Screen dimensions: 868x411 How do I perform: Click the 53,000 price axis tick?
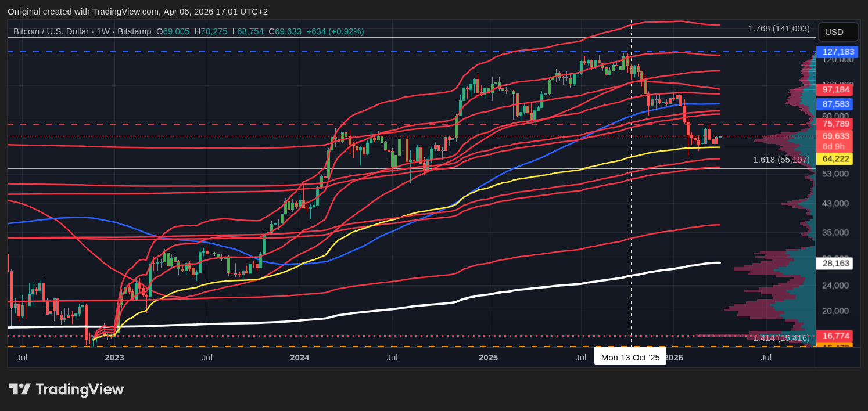tap(836, 174)
